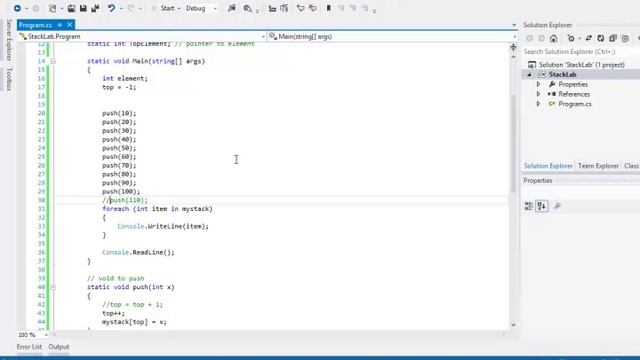Click the 'Console.ReadLine();' line
The width and height of the screenshot is (640, 360).
point(138,253)
